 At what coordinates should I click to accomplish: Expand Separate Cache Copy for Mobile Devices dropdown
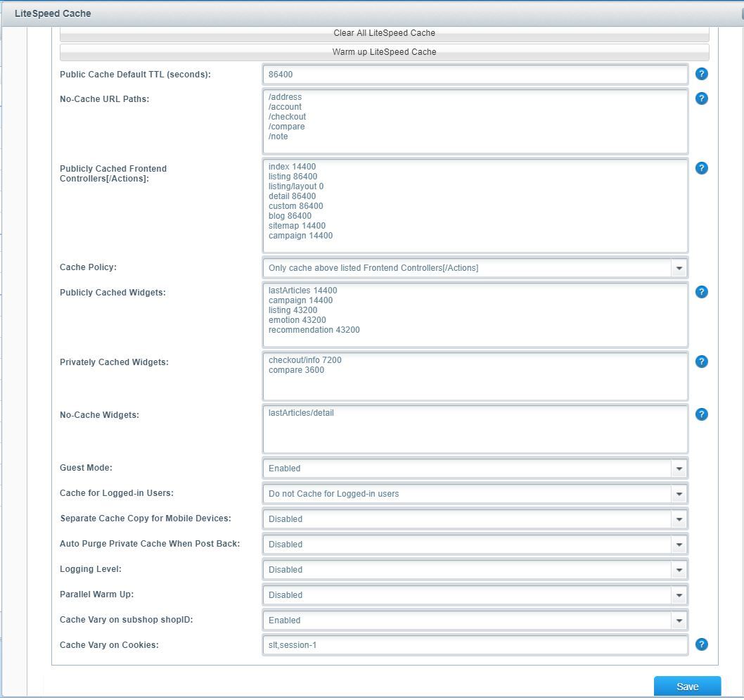pos(679,519)
